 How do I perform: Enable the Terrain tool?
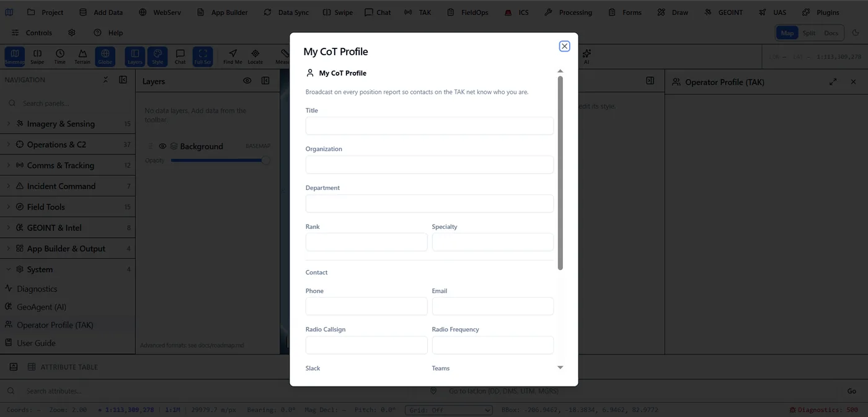[x=82, y=56]
